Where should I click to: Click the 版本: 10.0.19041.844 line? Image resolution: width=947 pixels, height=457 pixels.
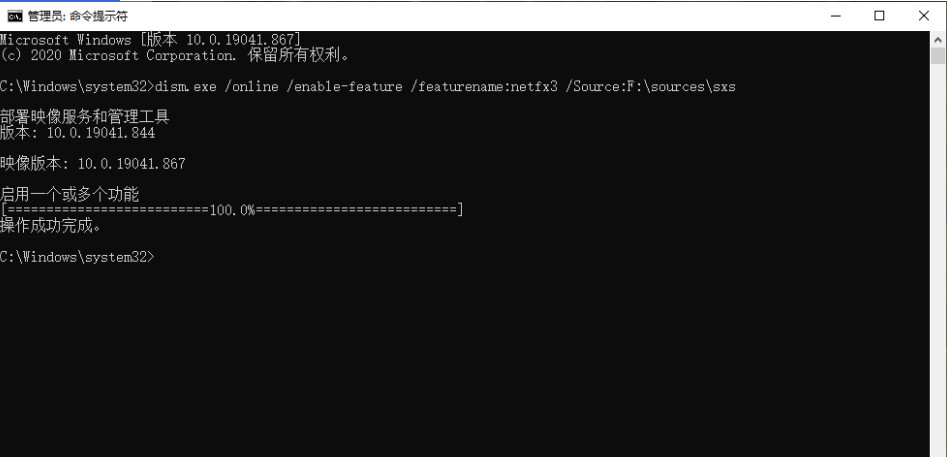[78, 133]
